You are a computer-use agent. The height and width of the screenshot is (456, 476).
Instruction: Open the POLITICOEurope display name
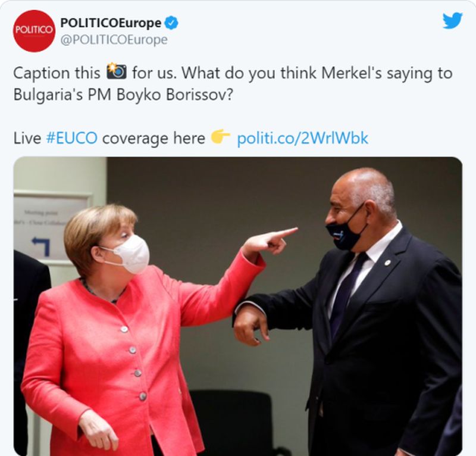pyautogui.click(x=111, y=23)
